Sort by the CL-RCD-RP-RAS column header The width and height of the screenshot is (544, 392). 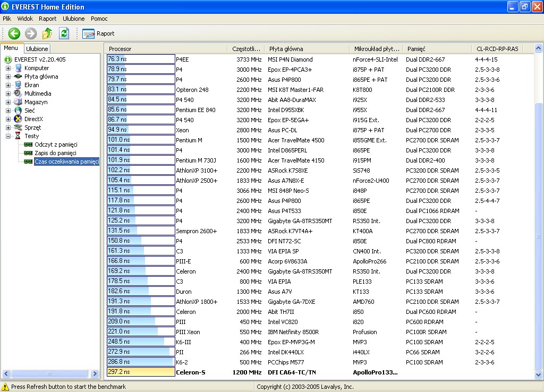point(497,49)
